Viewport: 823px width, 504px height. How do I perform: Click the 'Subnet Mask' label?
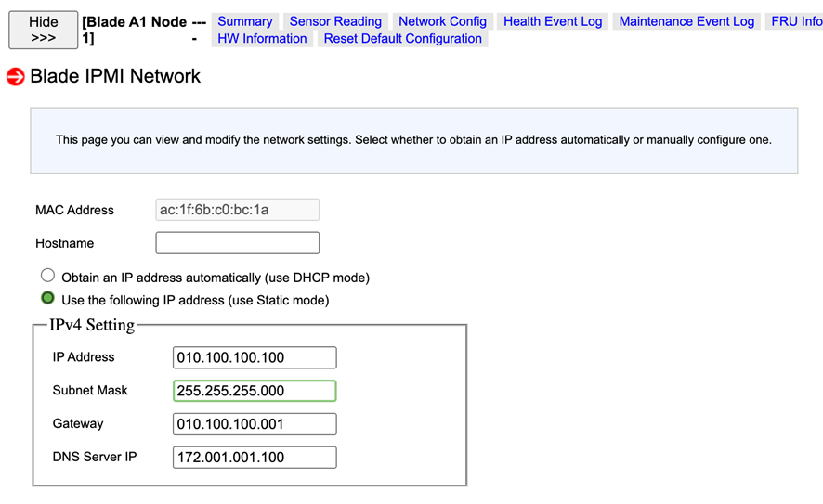(x=90, y=390)
